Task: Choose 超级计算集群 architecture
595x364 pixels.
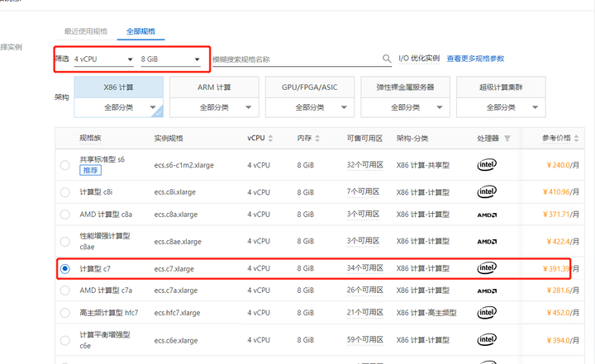Action: (x=502, y=87)
